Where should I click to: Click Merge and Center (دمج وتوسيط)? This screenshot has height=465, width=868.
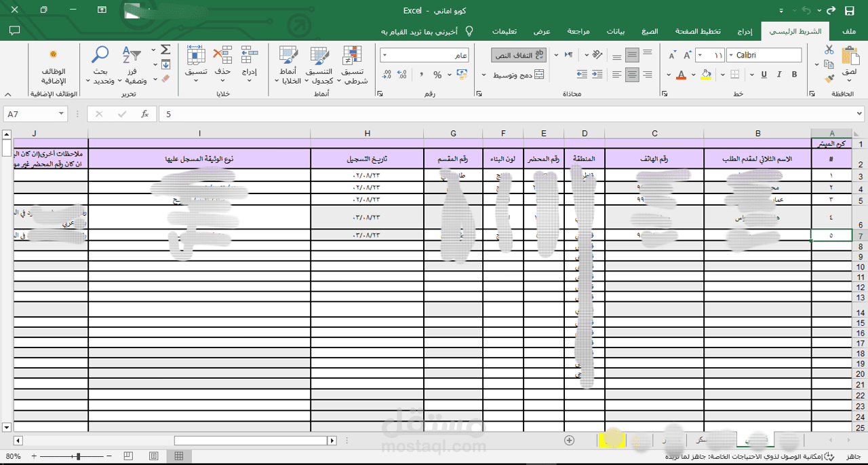point(519,75)
